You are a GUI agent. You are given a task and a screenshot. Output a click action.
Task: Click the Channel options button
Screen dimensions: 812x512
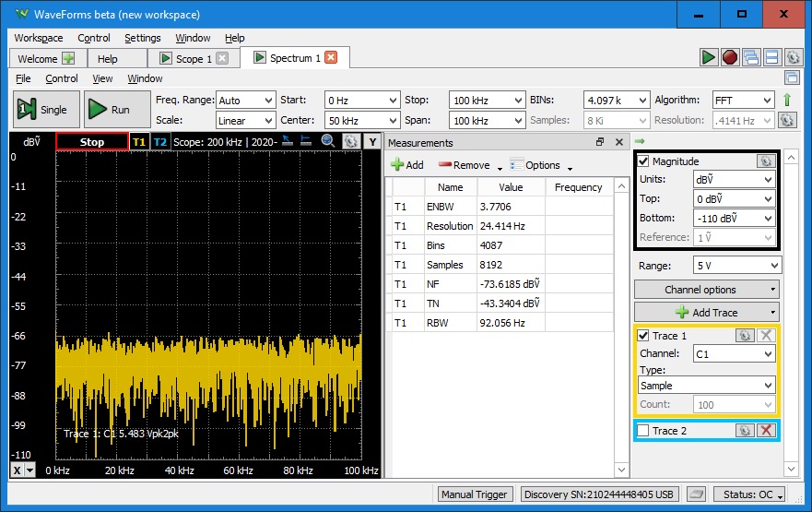[707, 290]
